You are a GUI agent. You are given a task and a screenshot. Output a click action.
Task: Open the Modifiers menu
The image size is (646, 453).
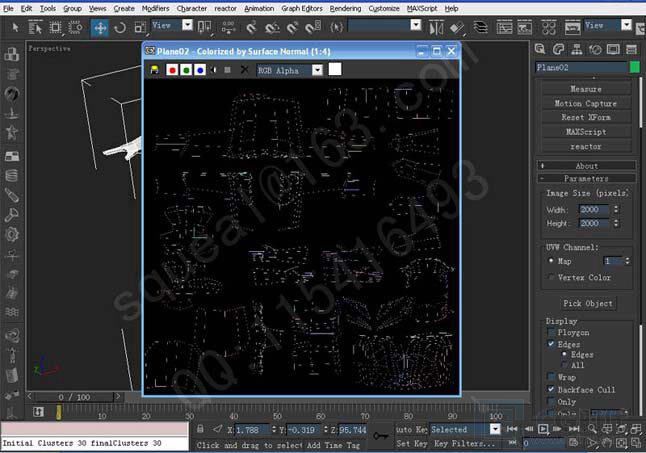coord(155,8)
